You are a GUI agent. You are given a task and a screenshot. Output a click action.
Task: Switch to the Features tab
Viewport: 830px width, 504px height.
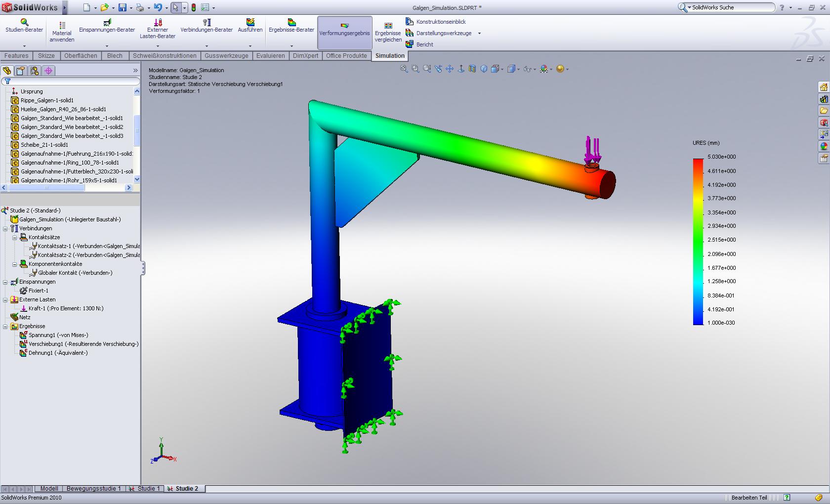click(16, 56)
